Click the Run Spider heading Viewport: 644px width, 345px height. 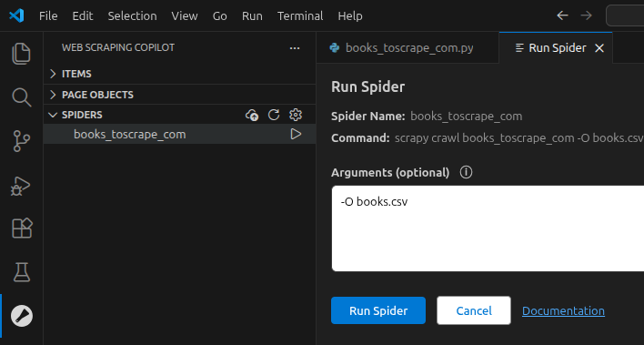[368, 86]
